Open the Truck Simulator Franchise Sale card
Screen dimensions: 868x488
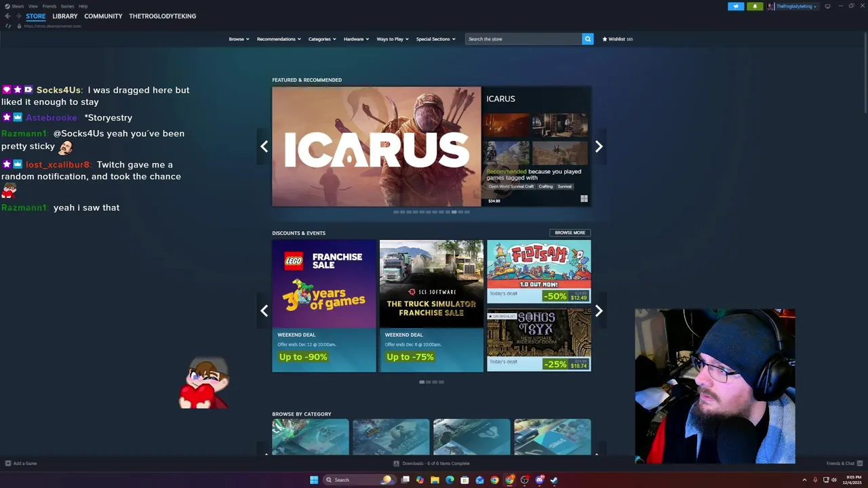pyautogui.click(x=431, y=306)
